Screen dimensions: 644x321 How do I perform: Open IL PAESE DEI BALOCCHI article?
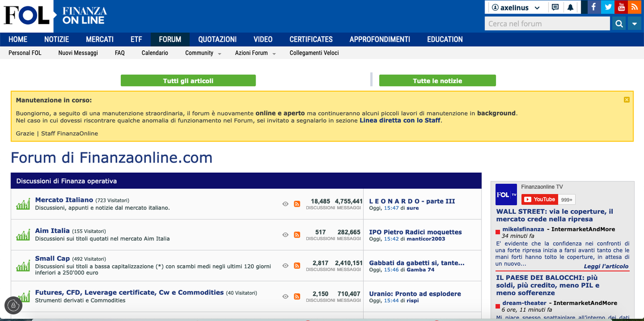(547, 285)
